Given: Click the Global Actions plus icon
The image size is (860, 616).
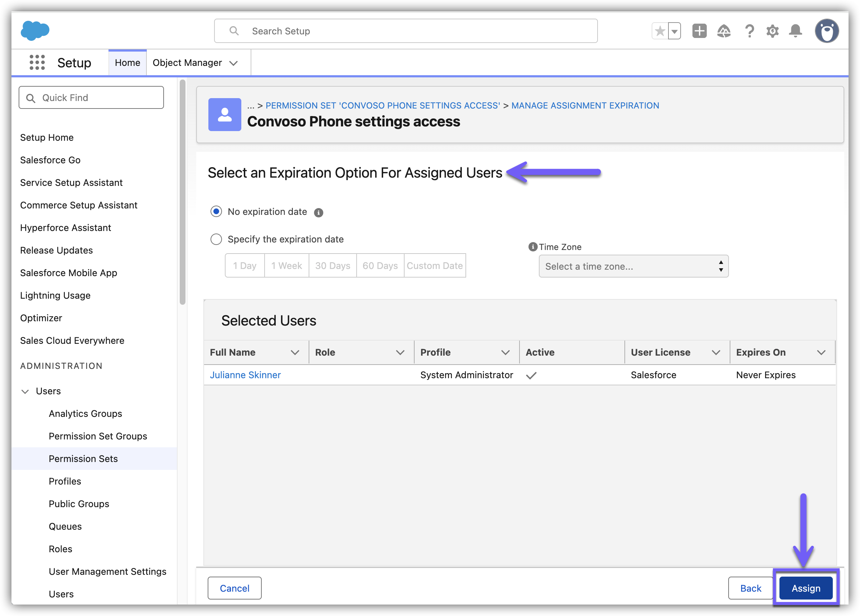Looking at the screenshot, I should pos(699,31).
